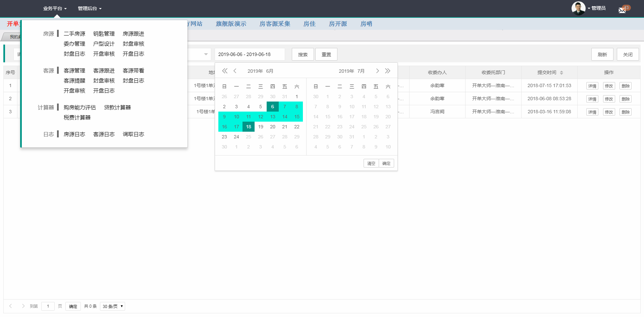Expand the 管理后台 dropdown menu

point(90,8)
